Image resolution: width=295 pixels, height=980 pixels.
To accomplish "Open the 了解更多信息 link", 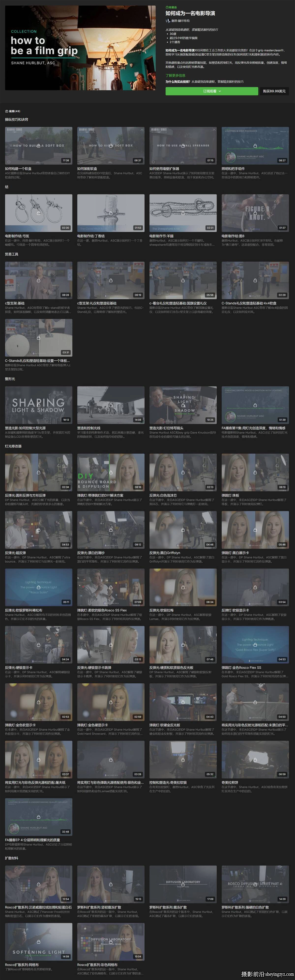I will tap(176, 75).
